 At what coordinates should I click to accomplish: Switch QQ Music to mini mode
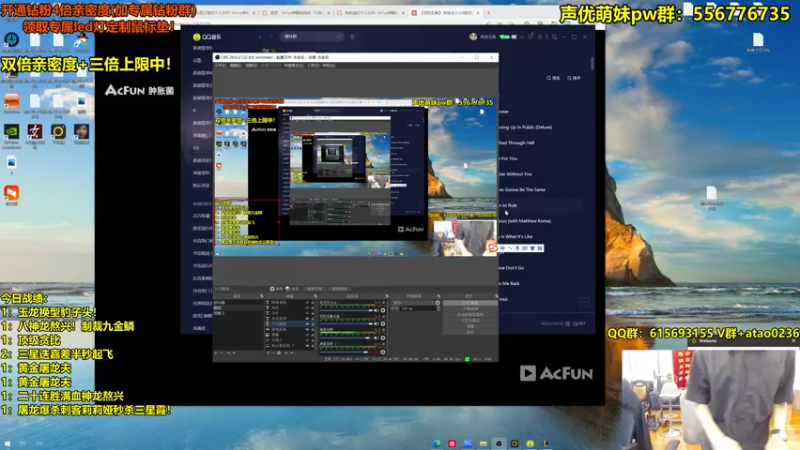(555, 37)
